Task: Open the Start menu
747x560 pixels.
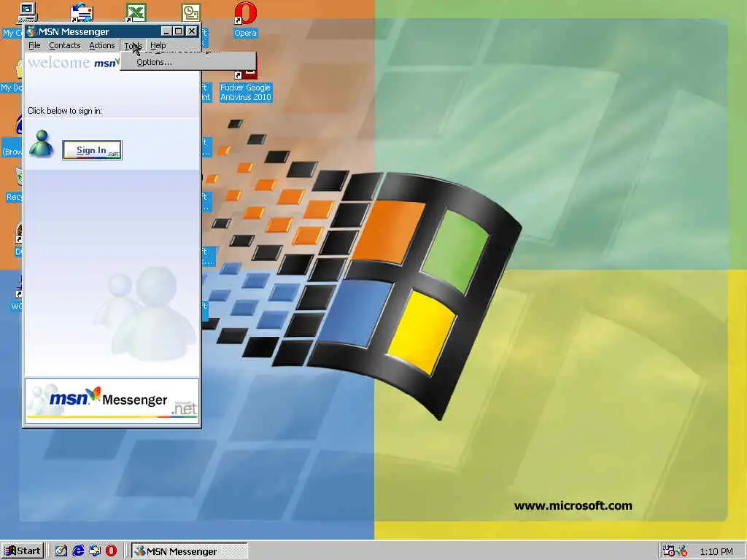Action: (x=23, y=551)
